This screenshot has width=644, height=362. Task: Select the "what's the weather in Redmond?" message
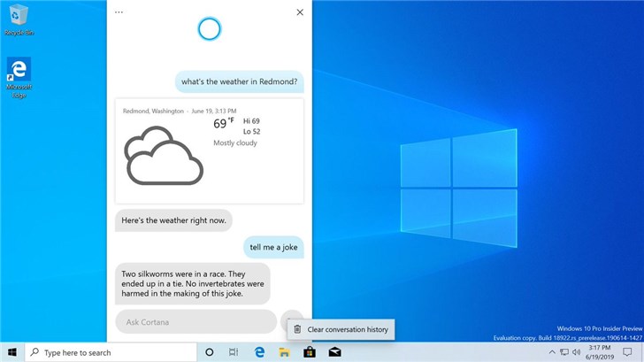[239, 83]
